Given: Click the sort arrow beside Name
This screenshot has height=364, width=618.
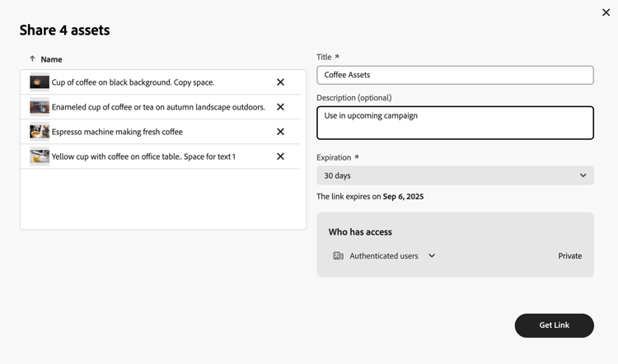Looking at the screenshot, I should coord(32,59).
